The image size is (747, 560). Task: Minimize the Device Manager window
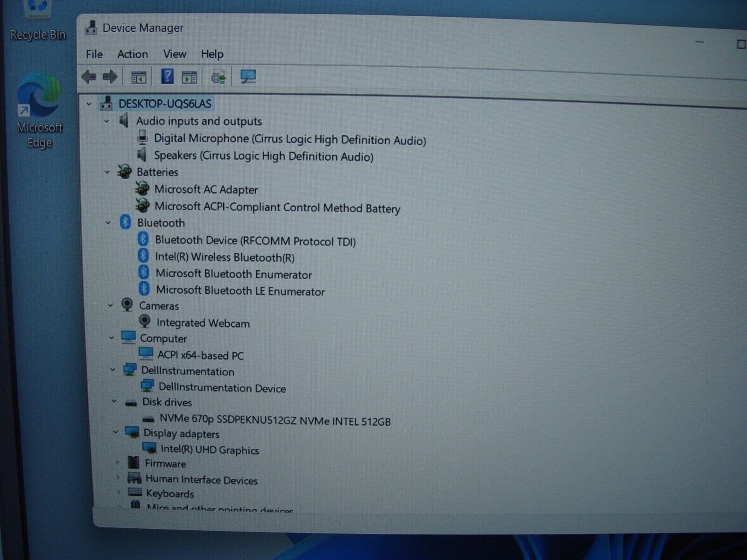click(700, 42)
